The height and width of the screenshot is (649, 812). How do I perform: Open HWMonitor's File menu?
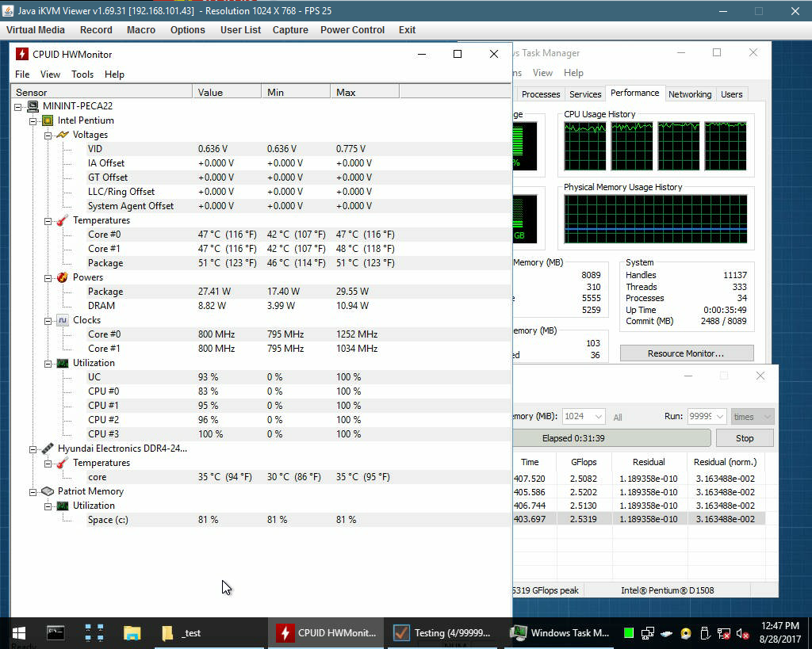pyautogui.click(x=22, y=74)
